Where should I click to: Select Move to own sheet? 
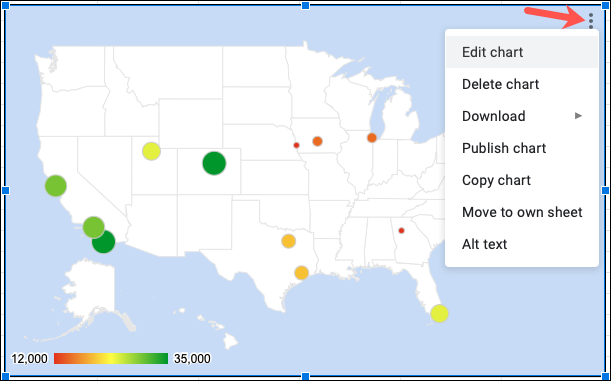tap(522, 212)
